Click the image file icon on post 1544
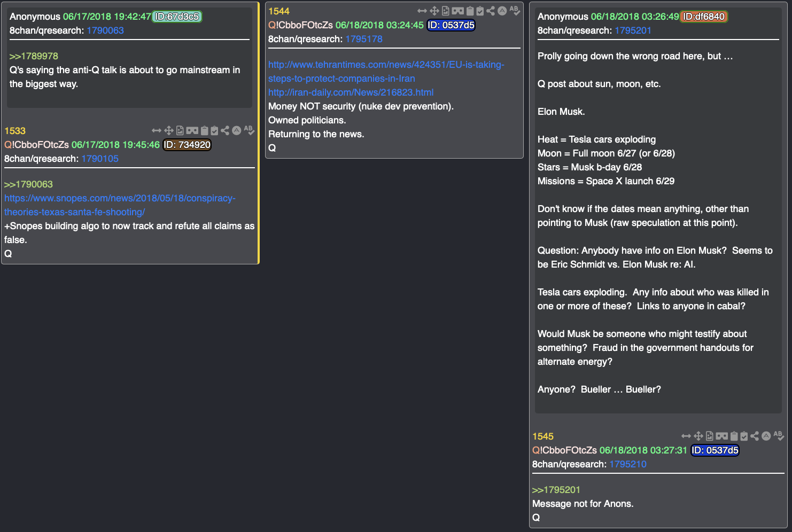This screenshot has height=532, width=792. pos(446,11)
